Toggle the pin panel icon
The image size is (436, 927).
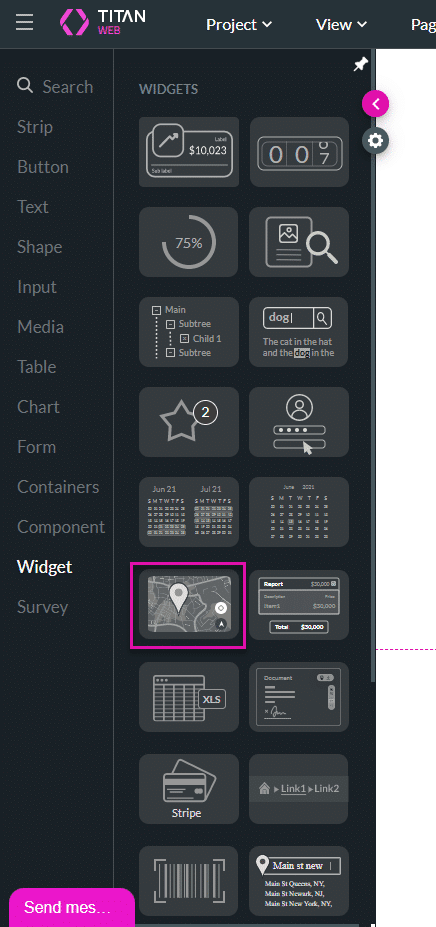(360, 64)
